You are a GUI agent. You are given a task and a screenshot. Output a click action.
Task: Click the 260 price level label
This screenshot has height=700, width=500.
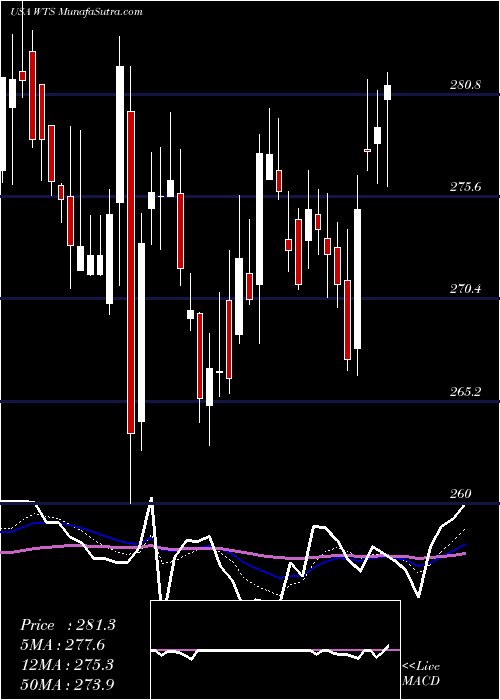point(461,493)
